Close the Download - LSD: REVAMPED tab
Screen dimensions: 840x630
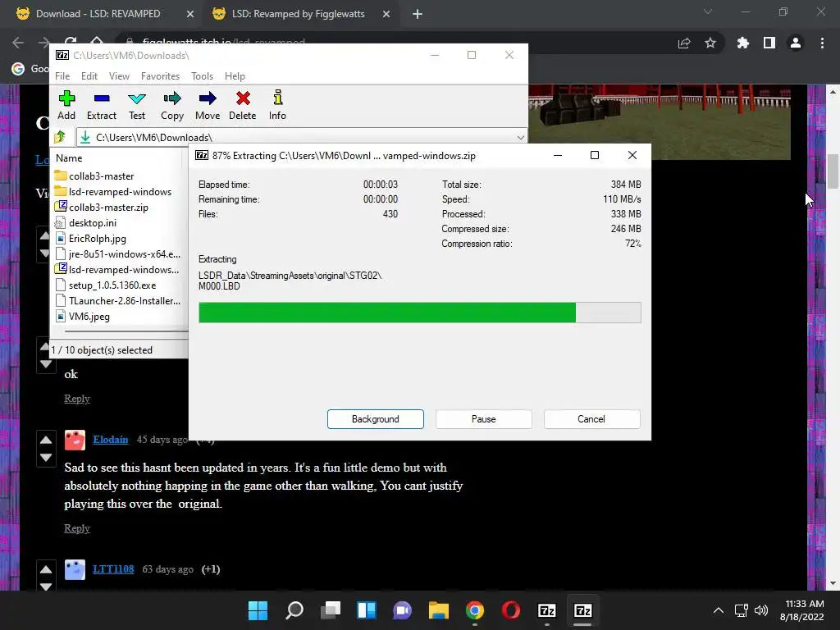pos(190,14)
